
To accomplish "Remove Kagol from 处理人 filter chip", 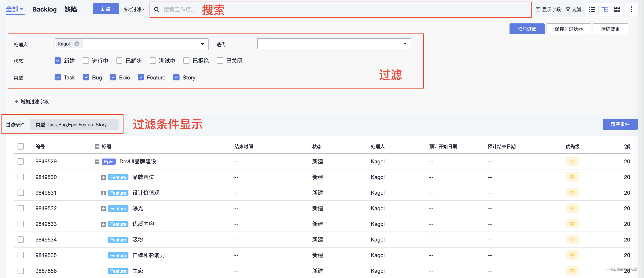I will tap(77, 44).
